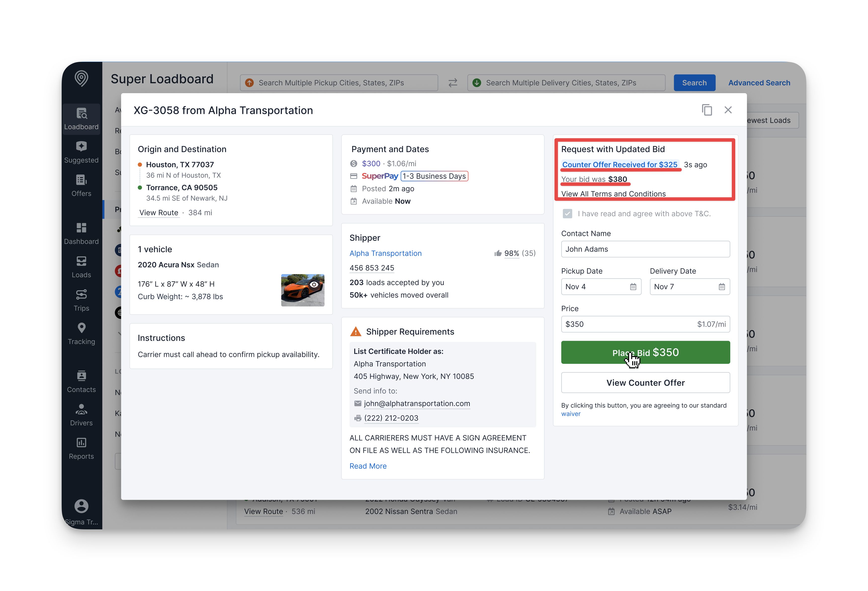Click shipper phone 456 853 245
This screenshot has width=868, height=591.
372,268
